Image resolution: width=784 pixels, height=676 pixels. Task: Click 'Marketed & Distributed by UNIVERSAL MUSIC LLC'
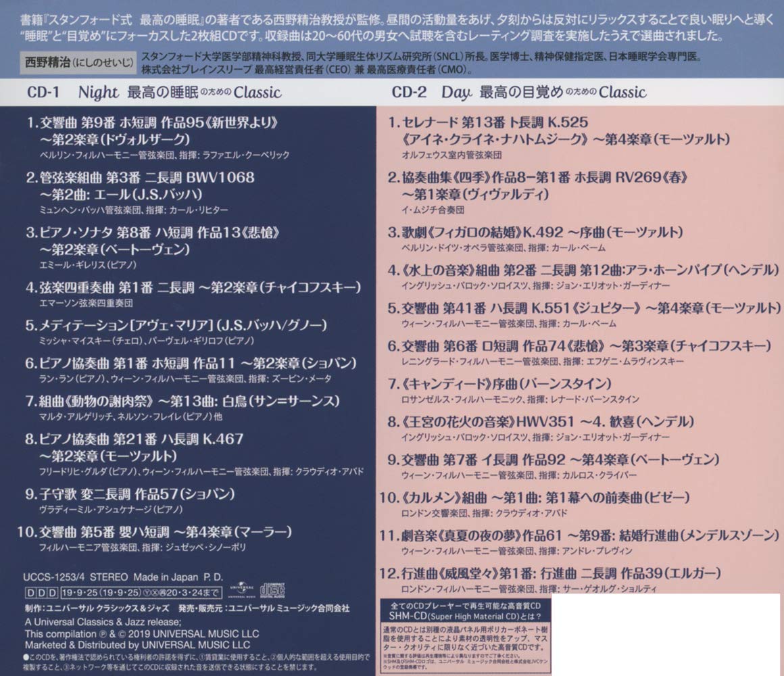coord(137,645)
